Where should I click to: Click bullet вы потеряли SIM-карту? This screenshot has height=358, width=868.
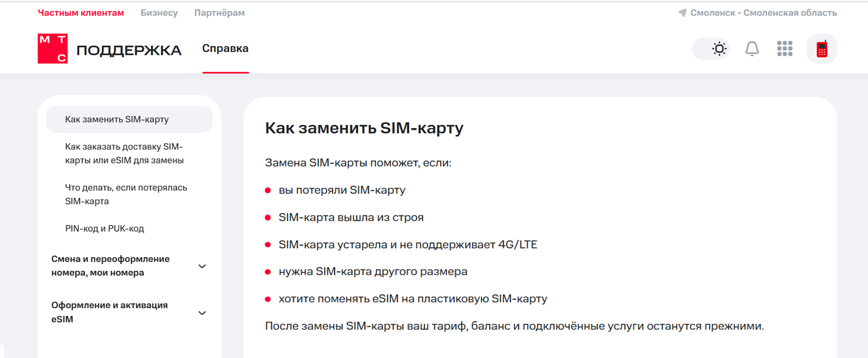pos(342,190)
